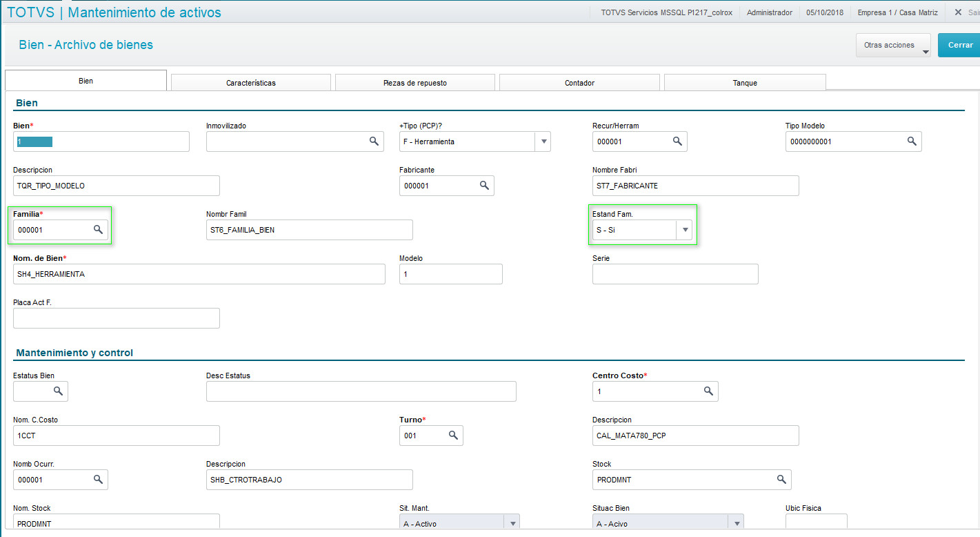Expand Sit. Mant. dropdown
The height and width of the screenshot is (537, 980).
512,523
